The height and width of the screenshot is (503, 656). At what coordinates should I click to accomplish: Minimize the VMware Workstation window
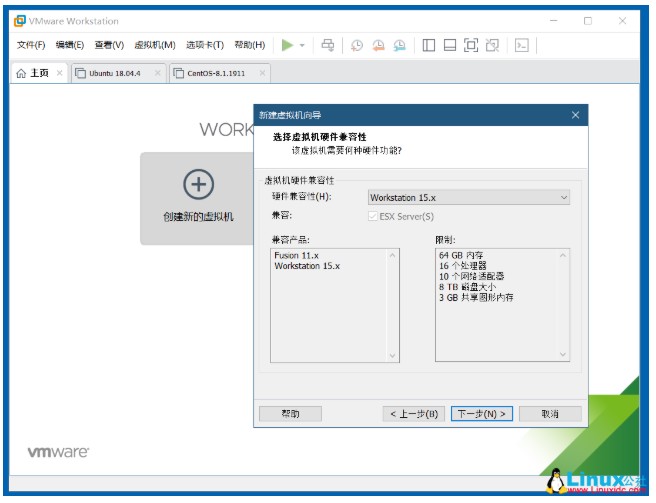tap(554, 21)
